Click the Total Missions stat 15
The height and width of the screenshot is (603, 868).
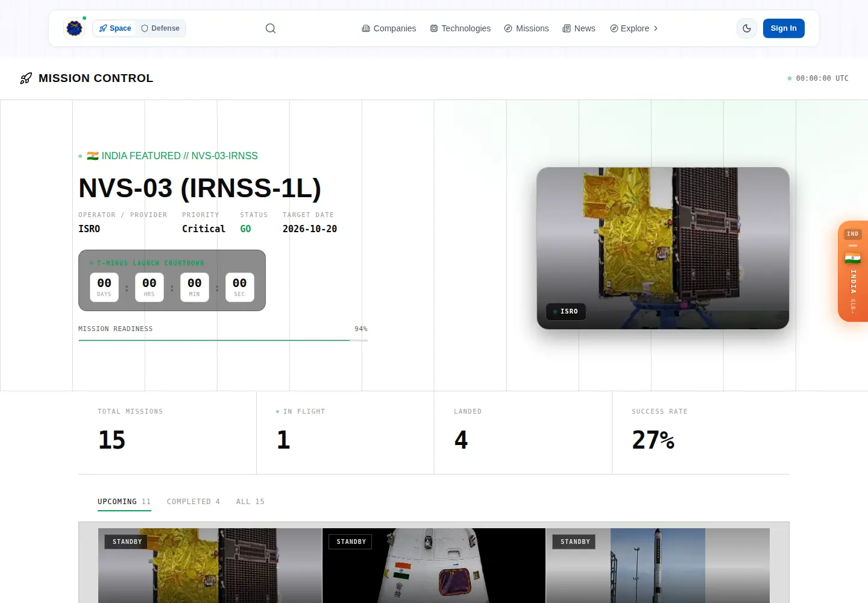(112, 440)
